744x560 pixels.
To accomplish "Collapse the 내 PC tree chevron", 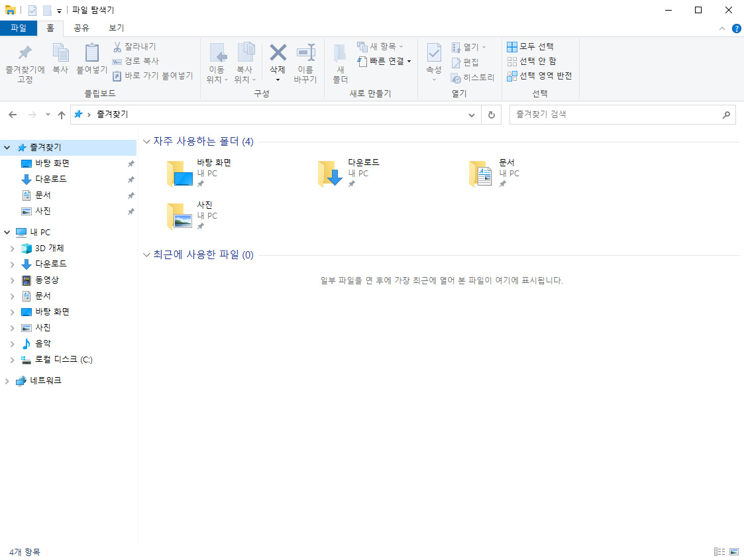I will point(7,233).
